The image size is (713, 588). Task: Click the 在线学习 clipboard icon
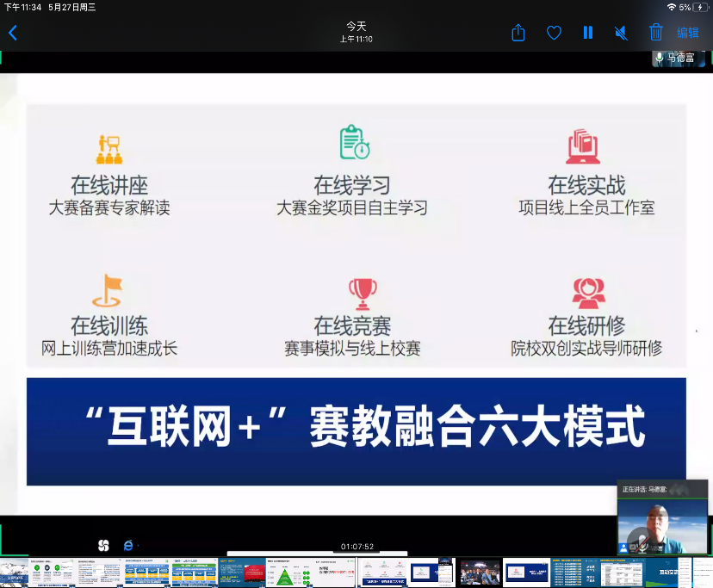click(x=353, y=143)
